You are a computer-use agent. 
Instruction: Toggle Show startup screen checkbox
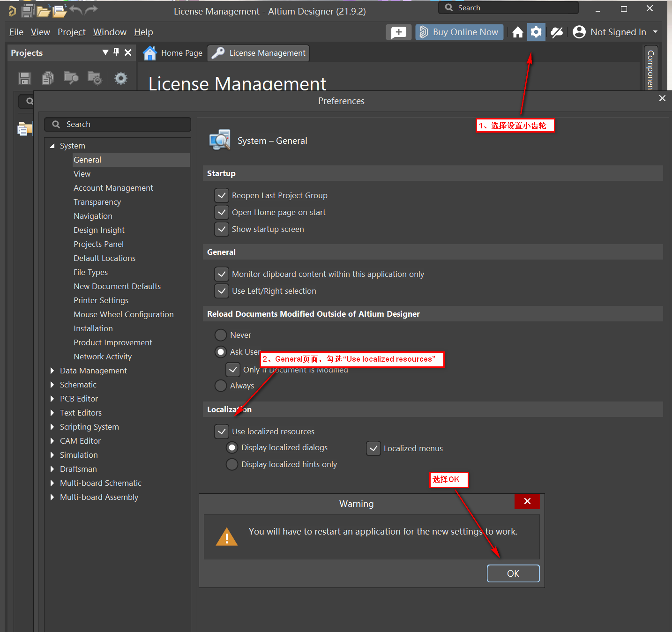coord(222,229)
